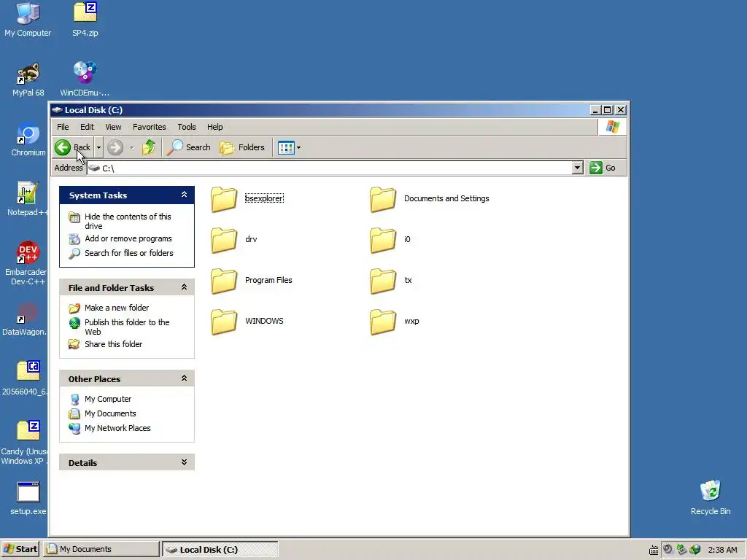Open the View menu
The width and height of the screenshot is (747, 560).
113,127
